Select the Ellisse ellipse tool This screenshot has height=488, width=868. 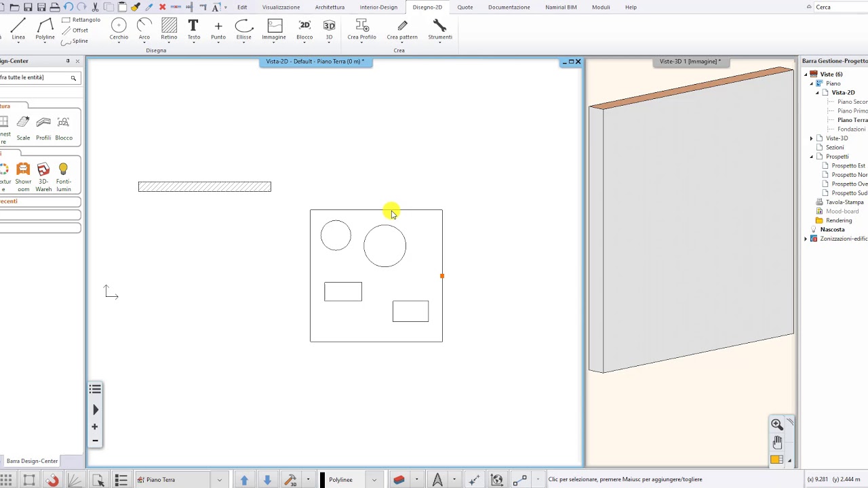coord(244,29)
